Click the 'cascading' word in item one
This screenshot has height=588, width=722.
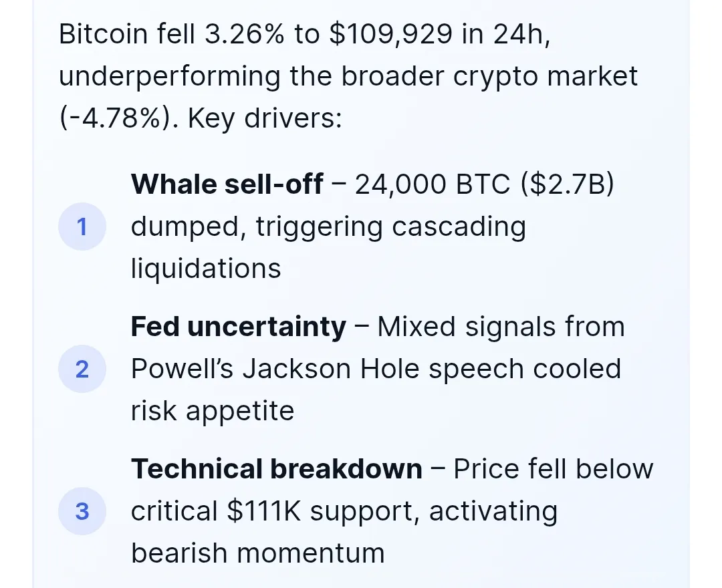459,227
